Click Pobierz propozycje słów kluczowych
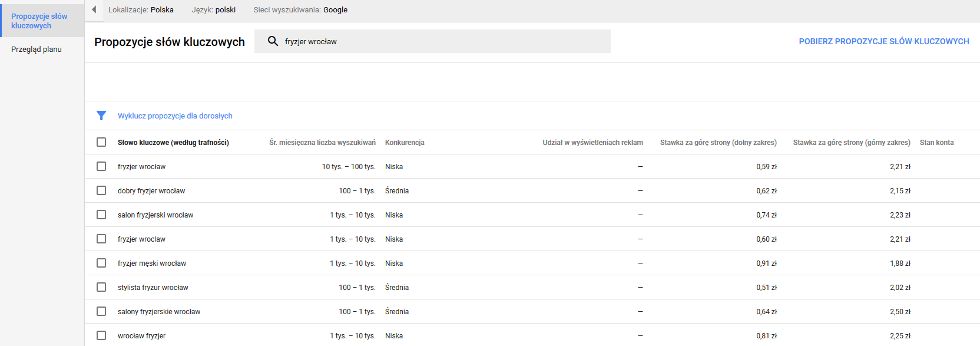The height and width of the screenshot is (346, 980). tap(884, 41)
